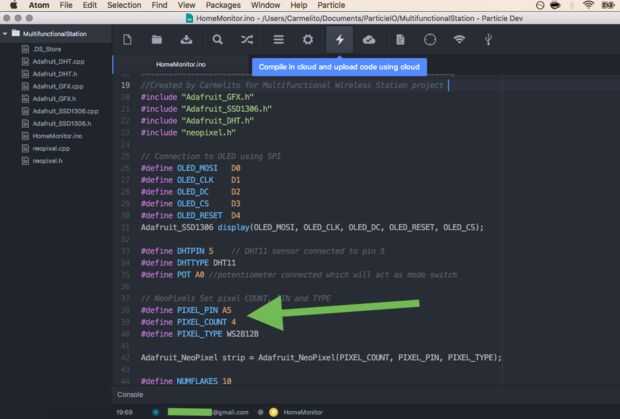The height and width of the screenshot is (419, 620).
Task: Click the three-lines list toolbar icon
Action: [x=278, y=40]
